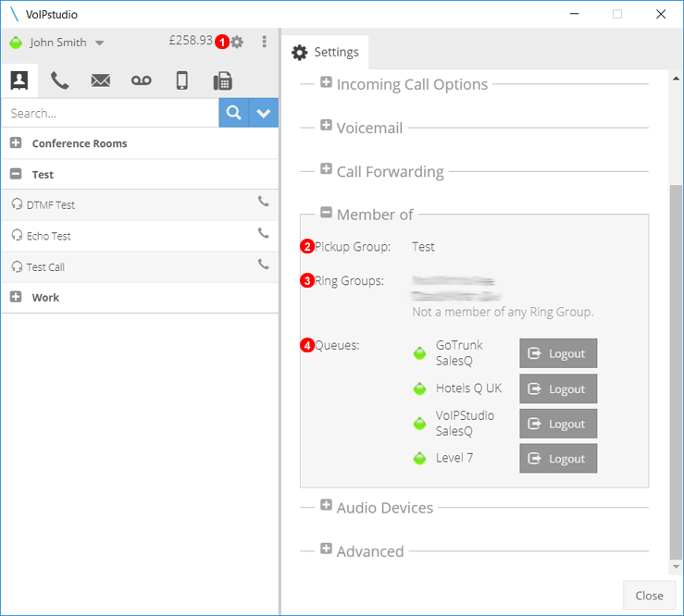Image resolution: width=684 pixels, height=616 pixels.
Task: Expand the Conference Rooms group
Action: (16, 143)
